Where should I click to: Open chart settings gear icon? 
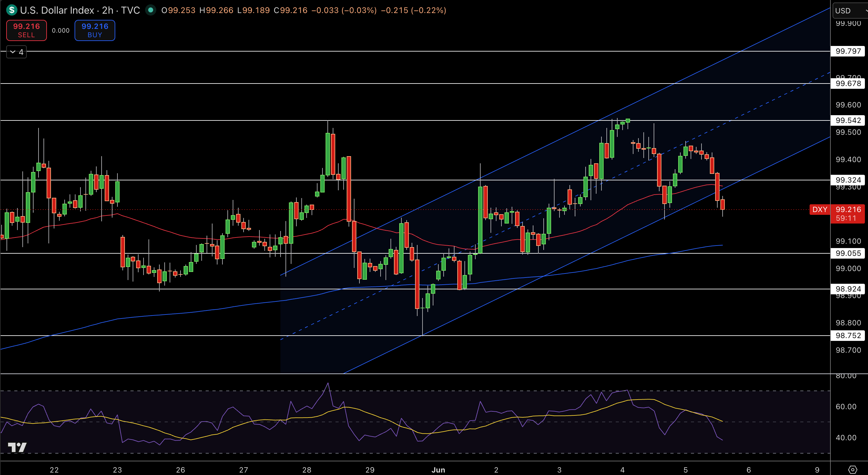852,470
